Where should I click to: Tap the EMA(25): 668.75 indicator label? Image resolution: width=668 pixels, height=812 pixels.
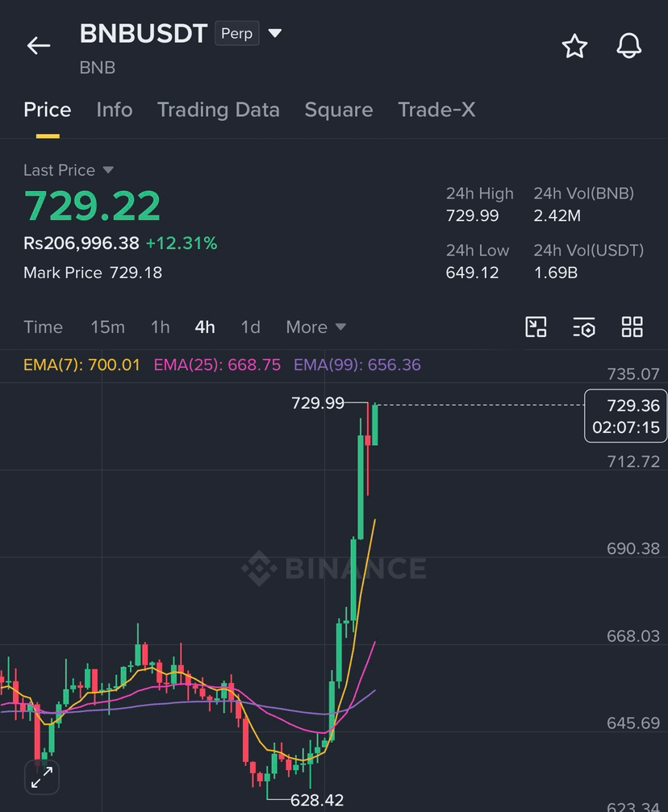pyautogui.click(x=217, y=364)
